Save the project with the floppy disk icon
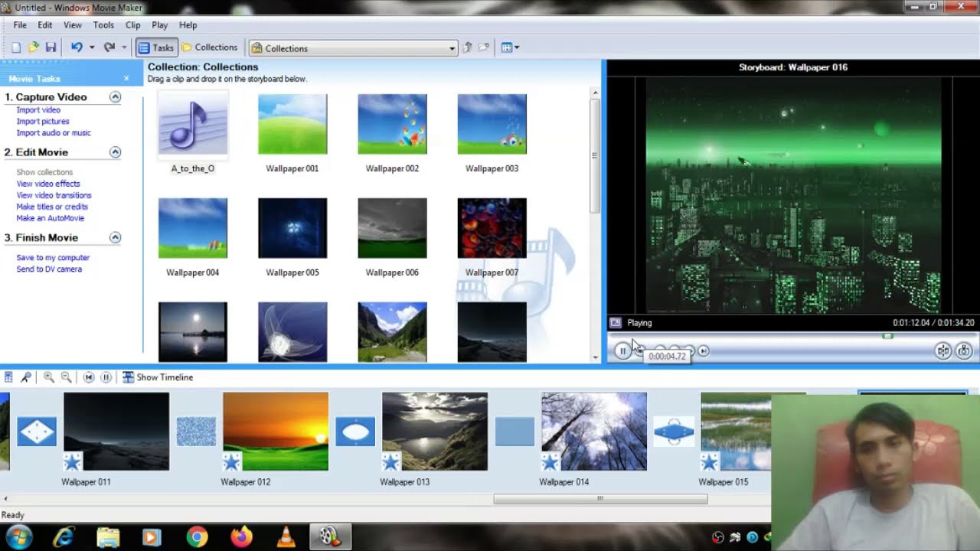The width and height of the screenshot is (980, 551). coord(51,47)
